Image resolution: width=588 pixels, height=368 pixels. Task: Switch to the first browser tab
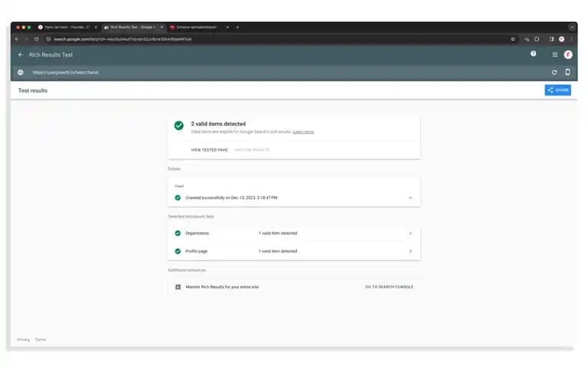click(67, 27)
